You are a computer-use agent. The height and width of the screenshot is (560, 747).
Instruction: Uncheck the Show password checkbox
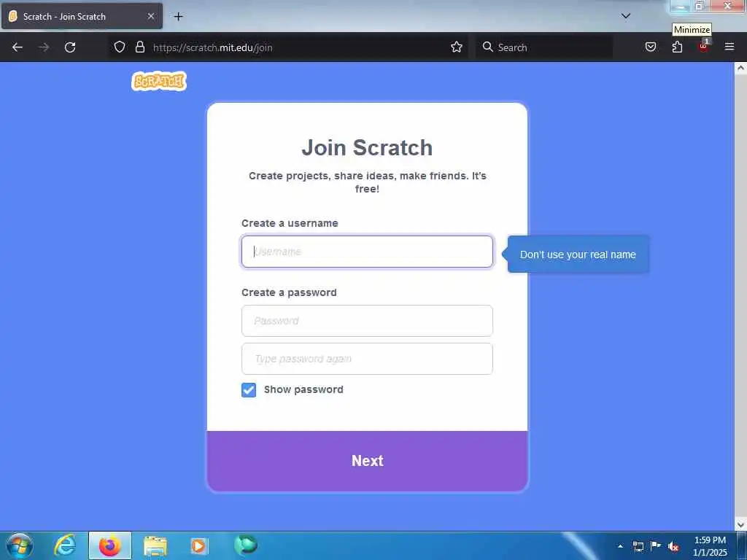(x=249, y=390)
